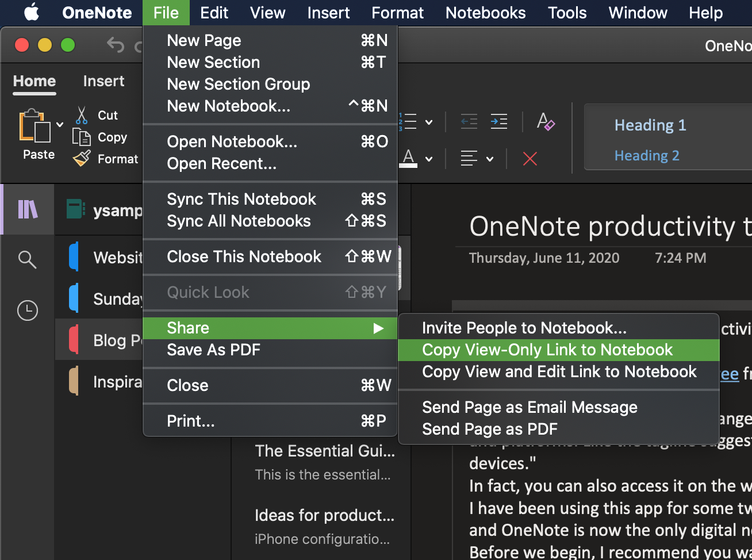
Task: Select Copy View and Edit Link to Notebook
Action: (x=559, y=371)
